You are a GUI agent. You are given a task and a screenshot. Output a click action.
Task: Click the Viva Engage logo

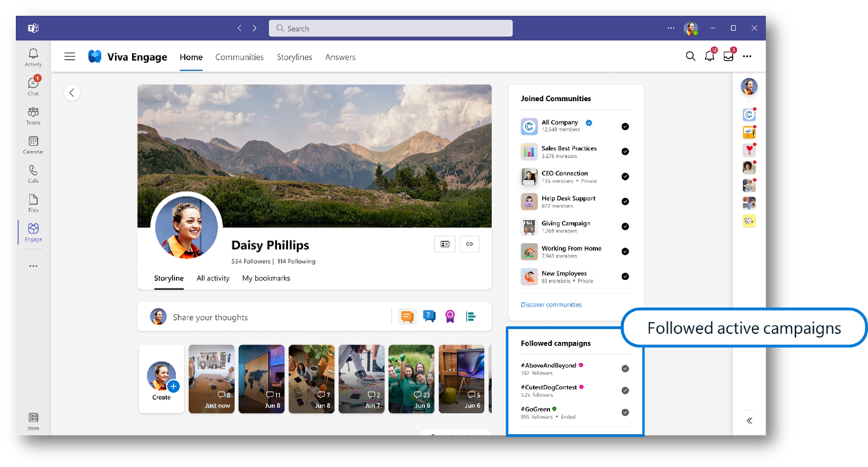[95, 56]
